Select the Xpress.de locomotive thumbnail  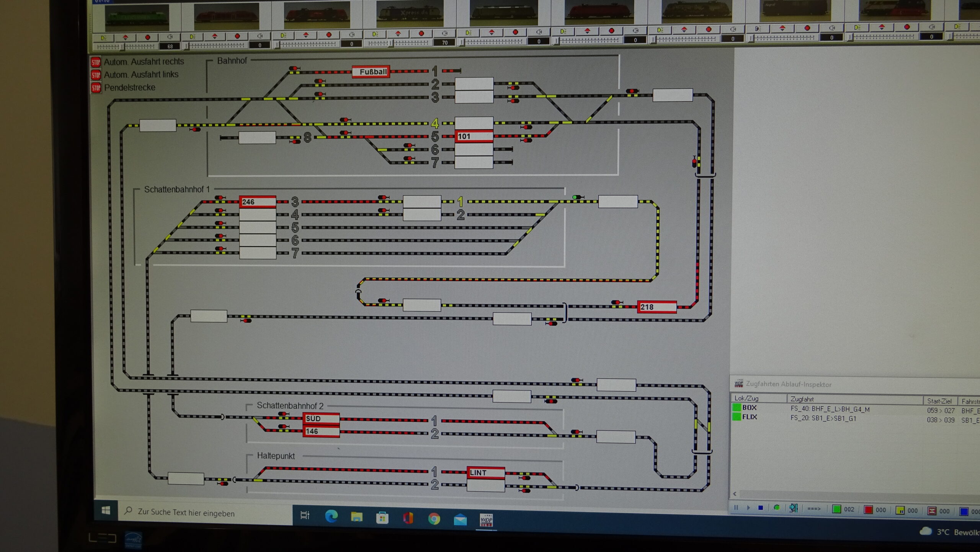click(x=410, y=14)
